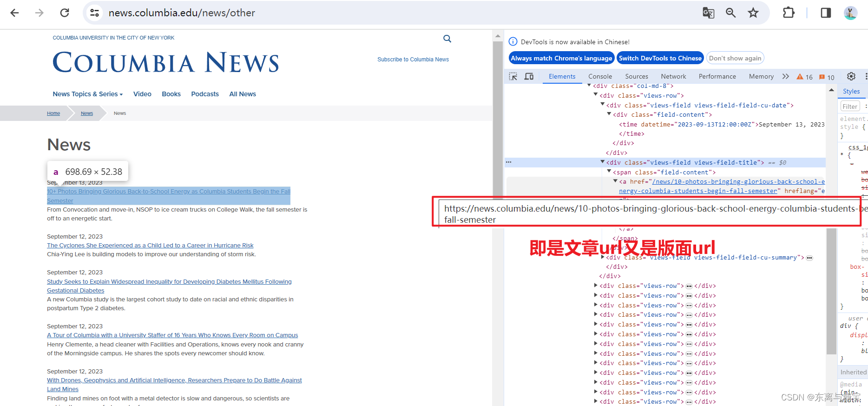Image resolution: width=868 pixels, height=406 pixels.
Task: Open With Drones, Geophysics article link
Action: tap(174, 385)
